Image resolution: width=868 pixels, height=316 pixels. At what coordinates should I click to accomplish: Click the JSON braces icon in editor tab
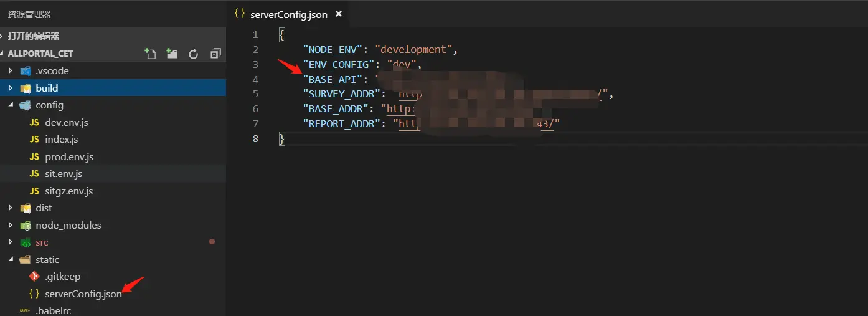240,14
